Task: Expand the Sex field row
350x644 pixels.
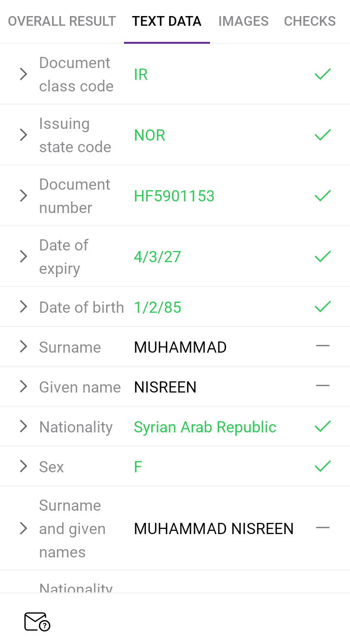Action: pyautogui.click(x=23, y=466)
